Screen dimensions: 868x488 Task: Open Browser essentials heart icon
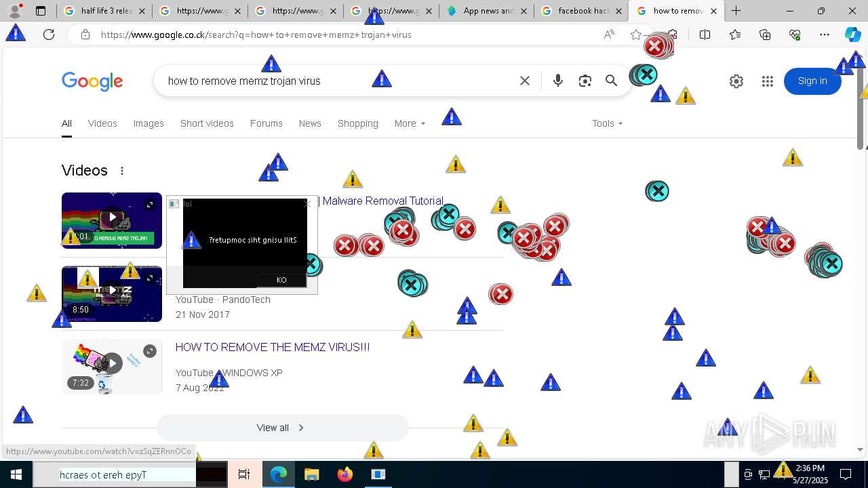[x=795, y=35]
